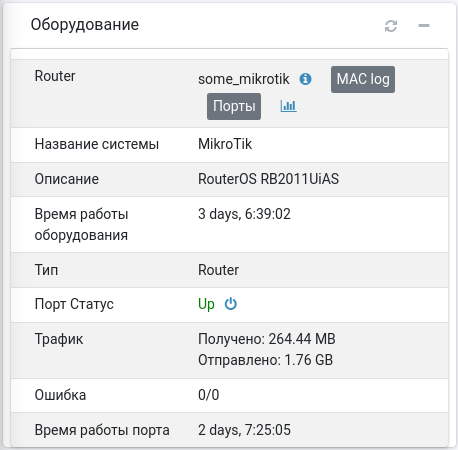Click the Порты button

coord(234,106)
